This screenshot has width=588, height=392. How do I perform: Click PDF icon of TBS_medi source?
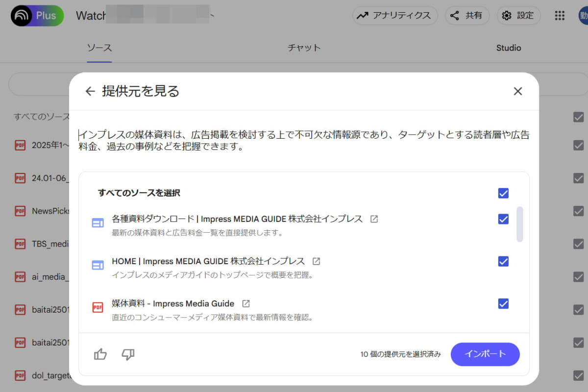click(20, 244)
